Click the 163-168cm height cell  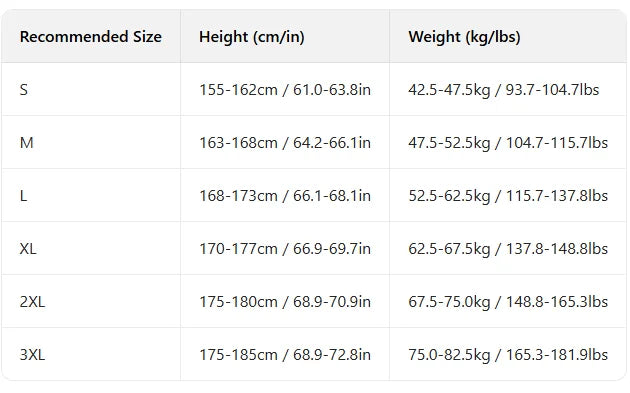285,142
